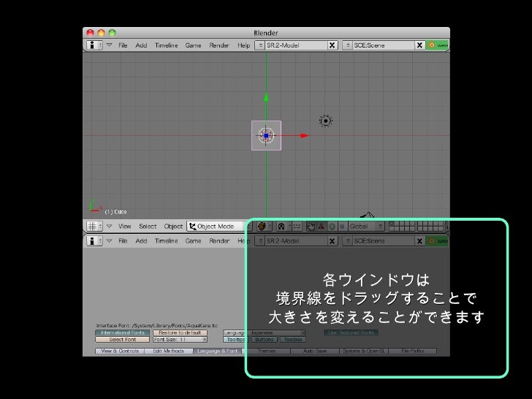Switch to View & Controls tab
The image size is (532, 399).
[120, 351]
